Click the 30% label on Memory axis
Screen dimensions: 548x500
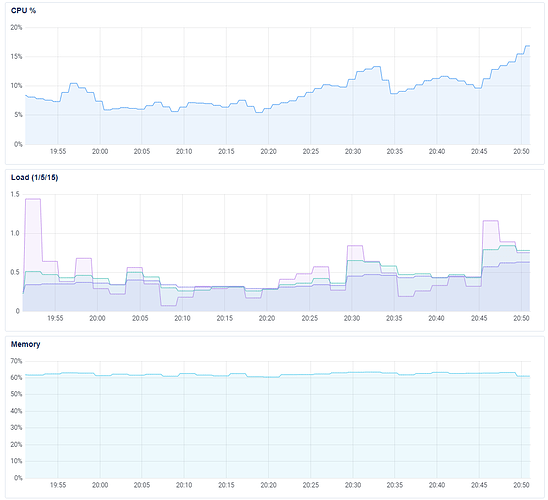click(x=16, y=428)
